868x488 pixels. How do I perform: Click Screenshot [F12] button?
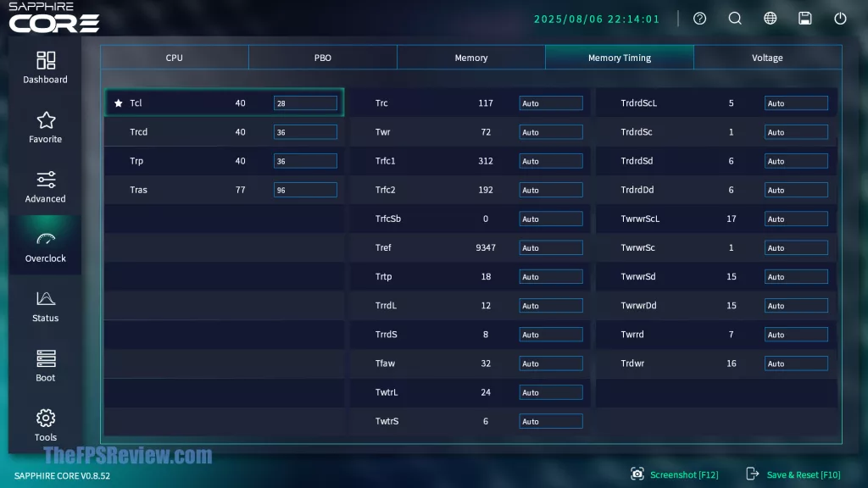pos(674,474)
